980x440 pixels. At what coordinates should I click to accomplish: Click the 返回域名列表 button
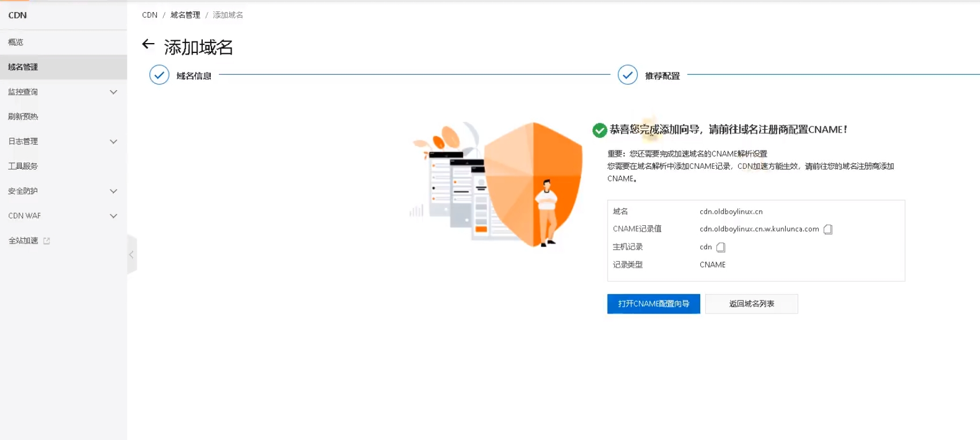[751, 304]
